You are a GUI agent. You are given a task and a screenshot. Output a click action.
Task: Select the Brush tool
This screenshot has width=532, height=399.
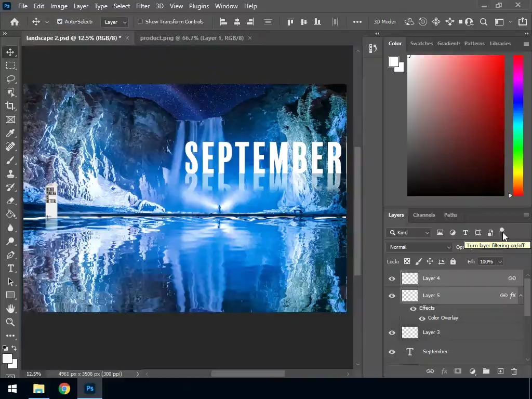click(x=10, y=160)
